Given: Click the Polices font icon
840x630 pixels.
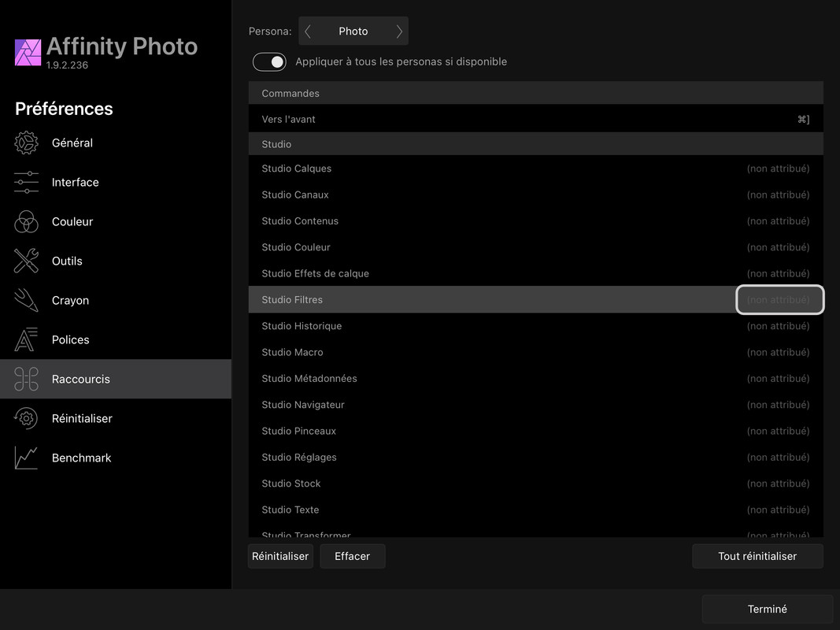Looking at the screenshot, I should pos(26,339).
